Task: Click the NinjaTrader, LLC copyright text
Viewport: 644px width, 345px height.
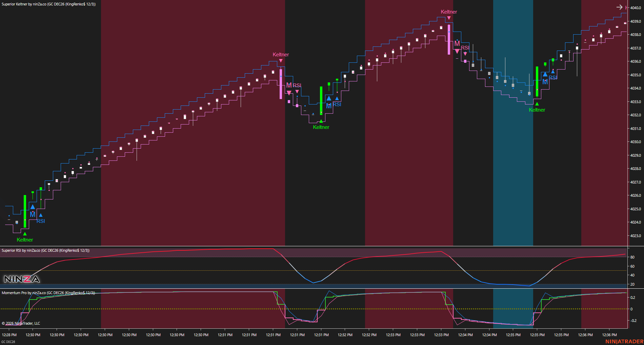Action: (x=21, y=323)
